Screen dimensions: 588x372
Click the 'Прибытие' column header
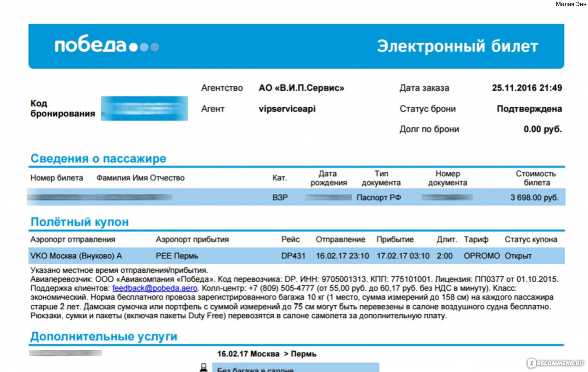395,240
